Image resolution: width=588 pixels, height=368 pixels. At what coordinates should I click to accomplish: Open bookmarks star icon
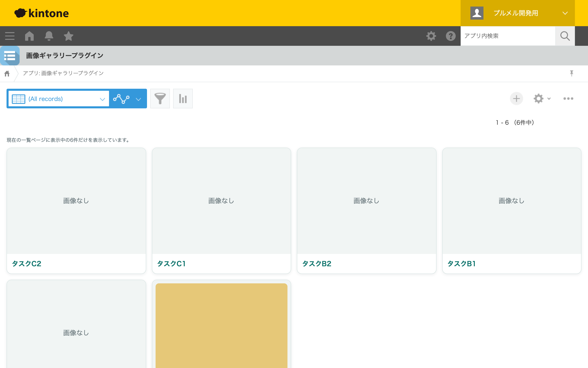tap(69, 36)
